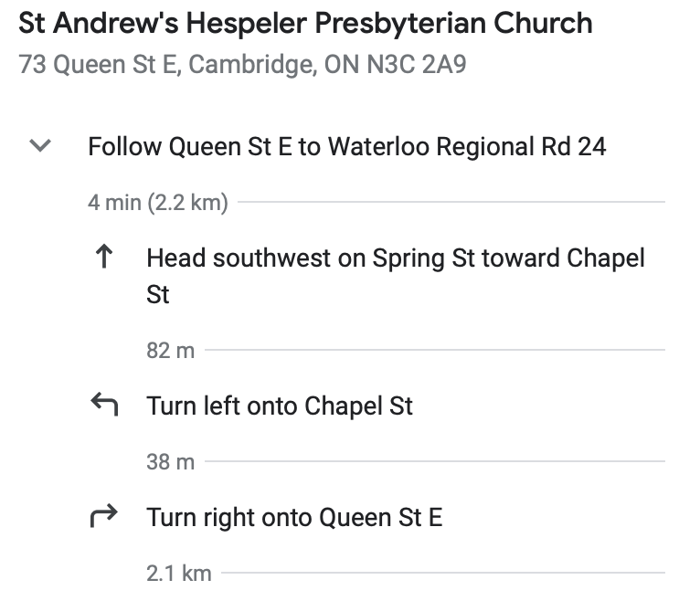
Task: Select the Head southwest on Spring St step
Action: 396,276
